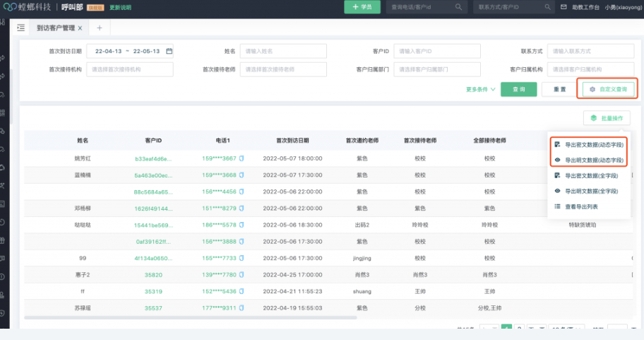Click the table's horizontal scrollbar
The height and width of the screenshot is (340, 644).
[191, 317]
